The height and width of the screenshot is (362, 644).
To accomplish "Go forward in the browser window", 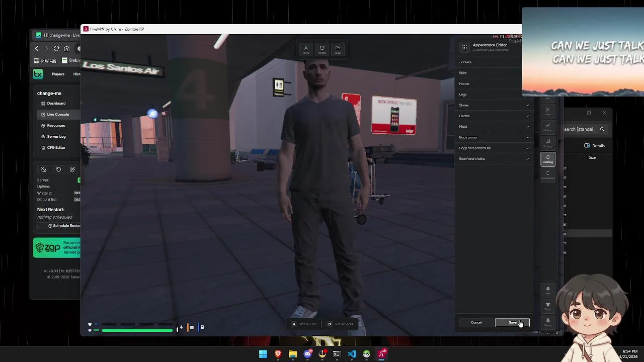I will (46, 49).
